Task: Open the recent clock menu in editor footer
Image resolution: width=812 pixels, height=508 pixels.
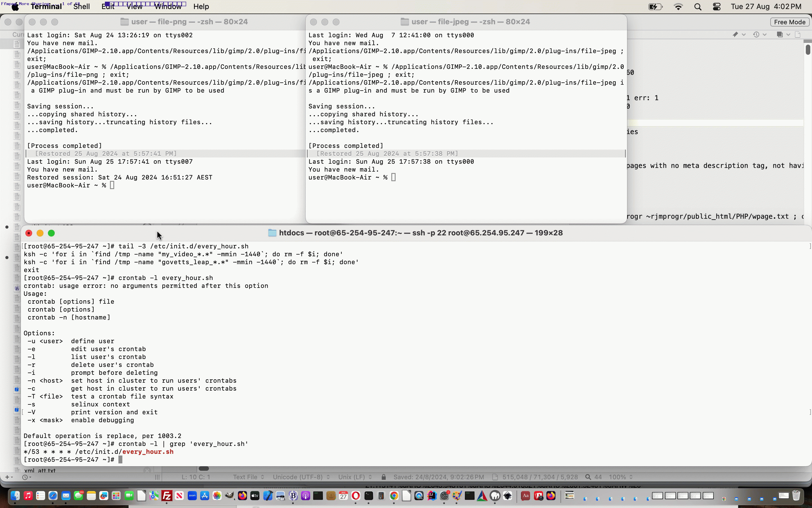Action: pos(27,477)
